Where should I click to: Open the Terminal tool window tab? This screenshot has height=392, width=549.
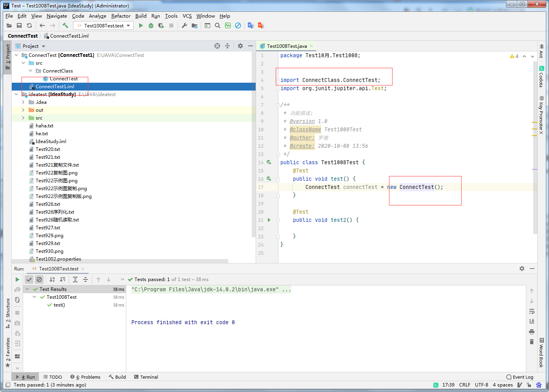coord(146,377)
